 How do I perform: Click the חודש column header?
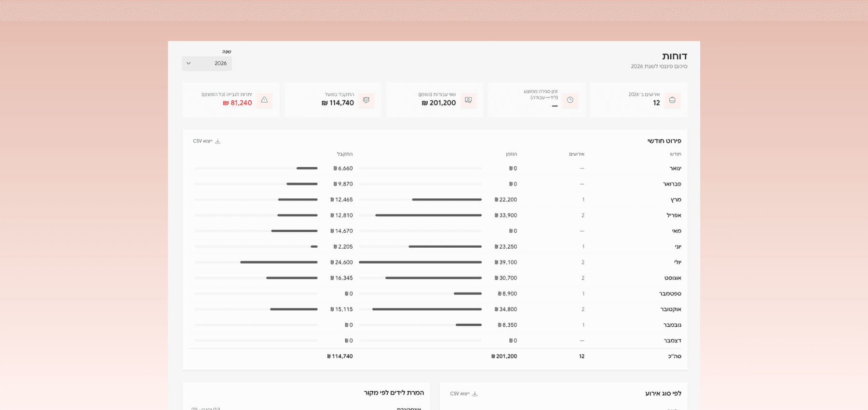676,154
